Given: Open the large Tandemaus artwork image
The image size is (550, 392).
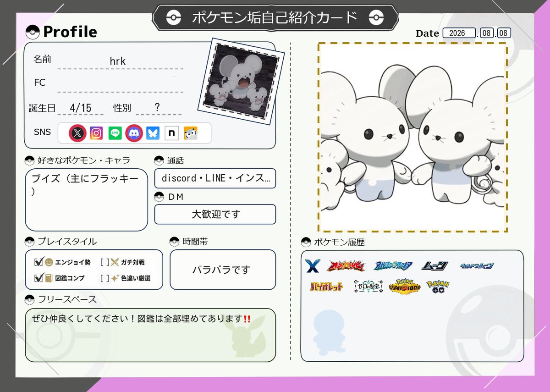Looking at the screenshot, I should tap(412, 138).
